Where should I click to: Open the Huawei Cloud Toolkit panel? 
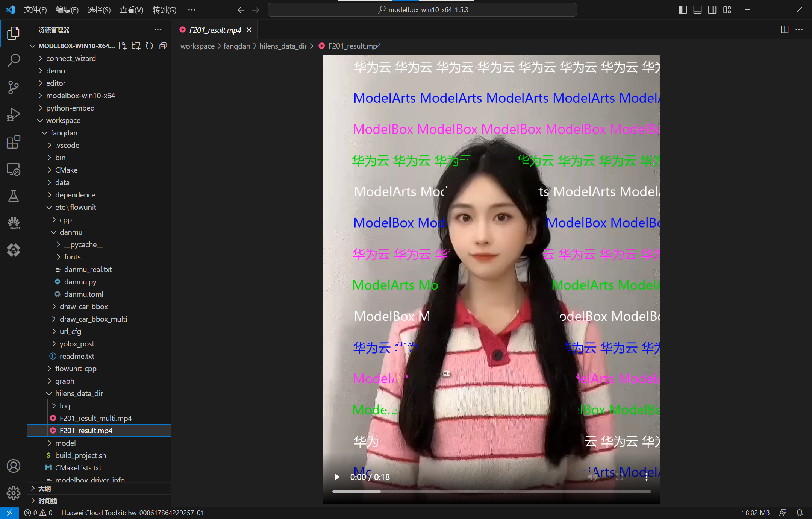tap(14, 223)
